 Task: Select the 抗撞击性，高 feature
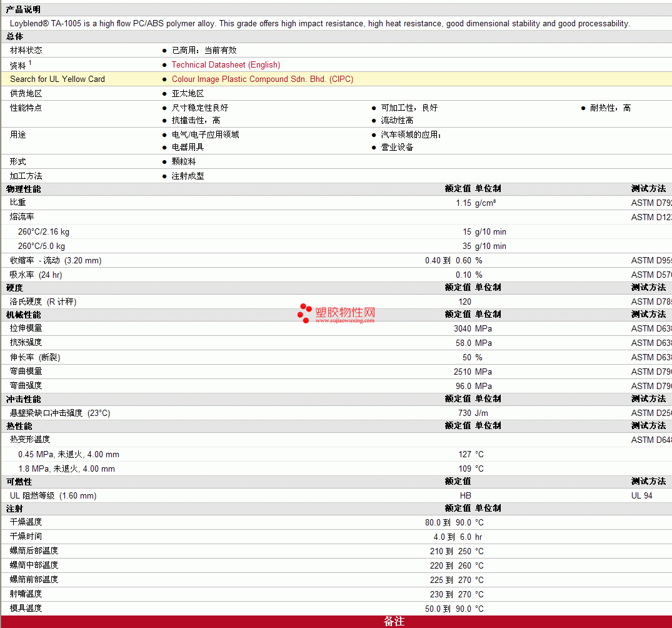(196, 121)
